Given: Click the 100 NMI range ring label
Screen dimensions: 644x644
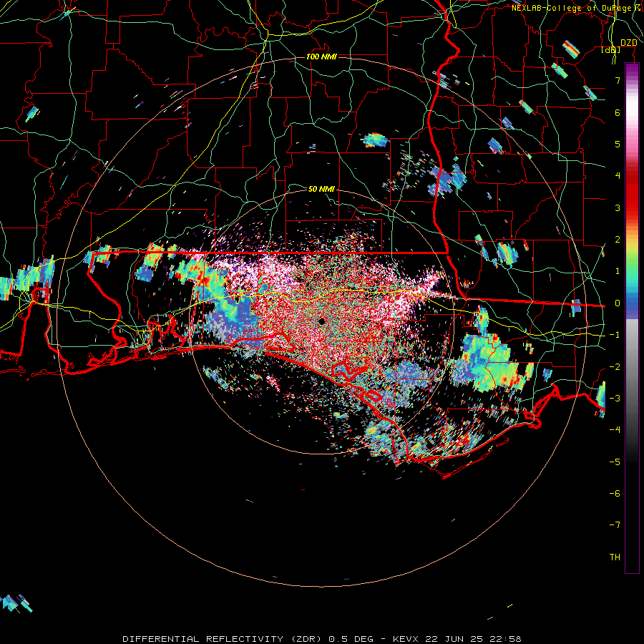Looking at the screenshot, I should pyautogui.click(x=321, y=57).
